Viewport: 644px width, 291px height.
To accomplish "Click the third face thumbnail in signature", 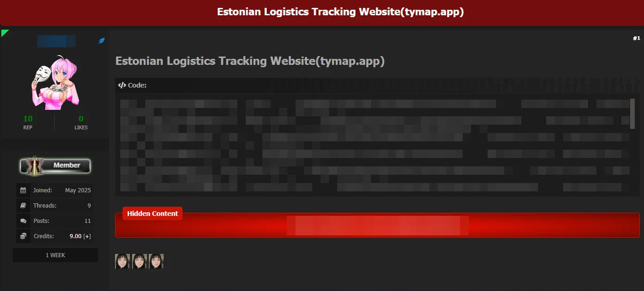I will (x=156, y=261).
